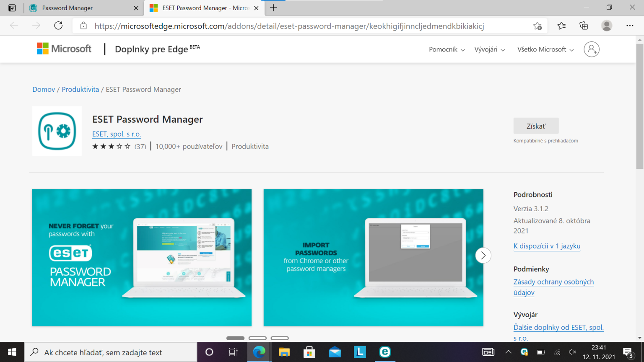This screenshot has width=644, height=362.
Task: Open the browser profile avatar
Action: coord(607,26)
